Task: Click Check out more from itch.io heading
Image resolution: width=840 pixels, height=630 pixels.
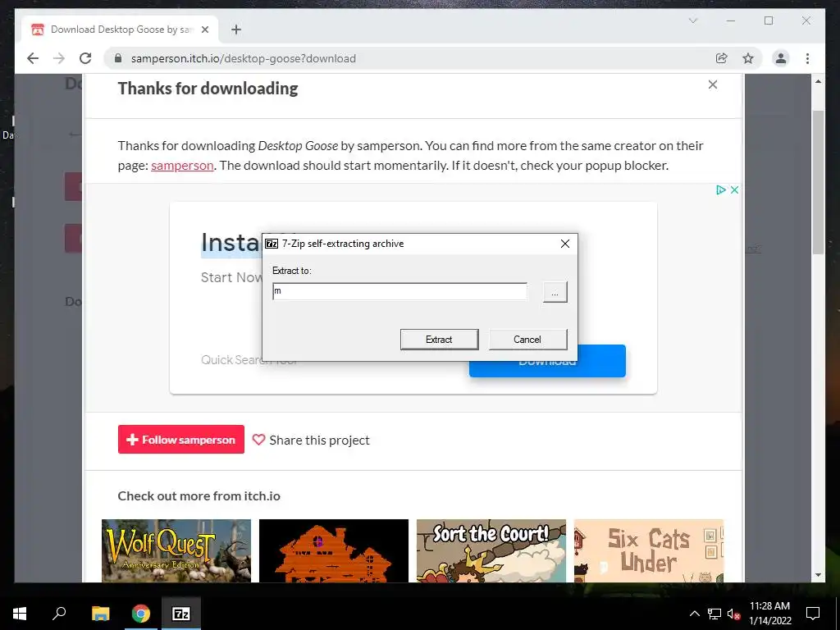Action: (199, 496)
